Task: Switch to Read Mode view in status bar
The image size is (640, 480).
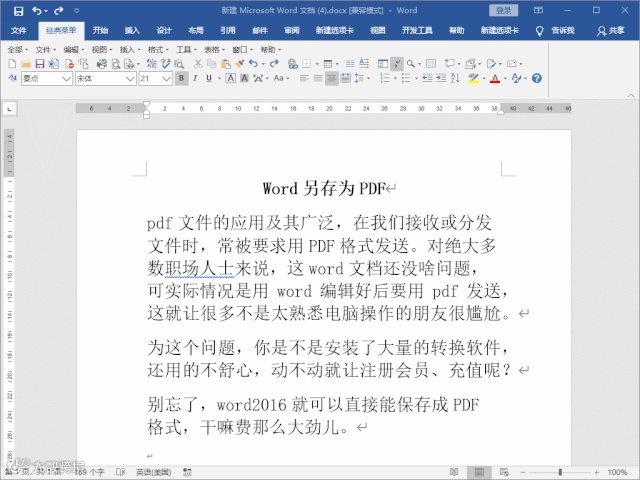Action: (454, 472)
